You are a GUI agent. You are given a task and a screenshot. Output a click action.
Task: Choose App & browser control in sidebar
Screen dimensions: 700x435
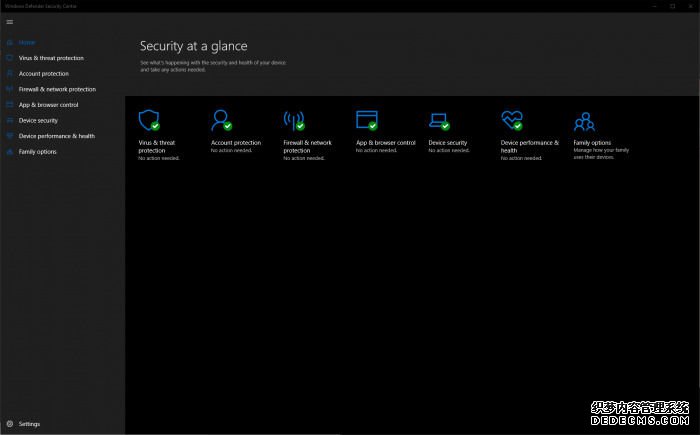pos(48,105)
